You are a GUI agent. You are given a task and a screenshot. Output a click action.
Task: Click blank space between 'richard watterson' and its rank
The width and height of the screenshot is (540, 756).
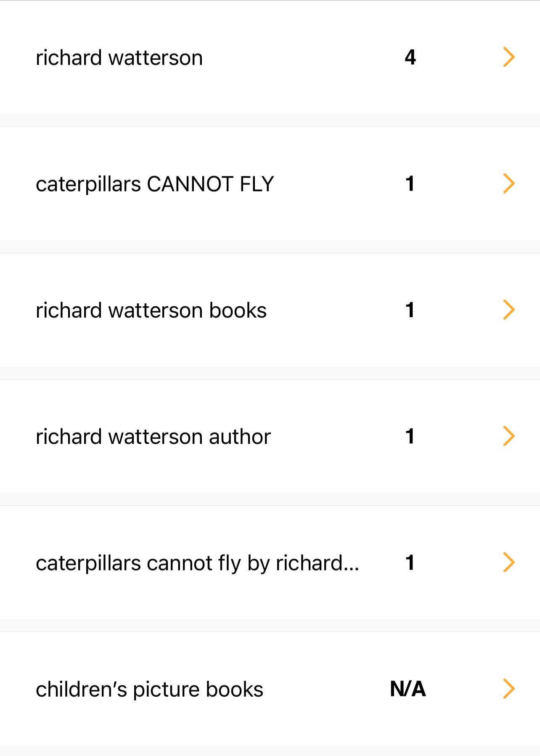tap(303, 58)
